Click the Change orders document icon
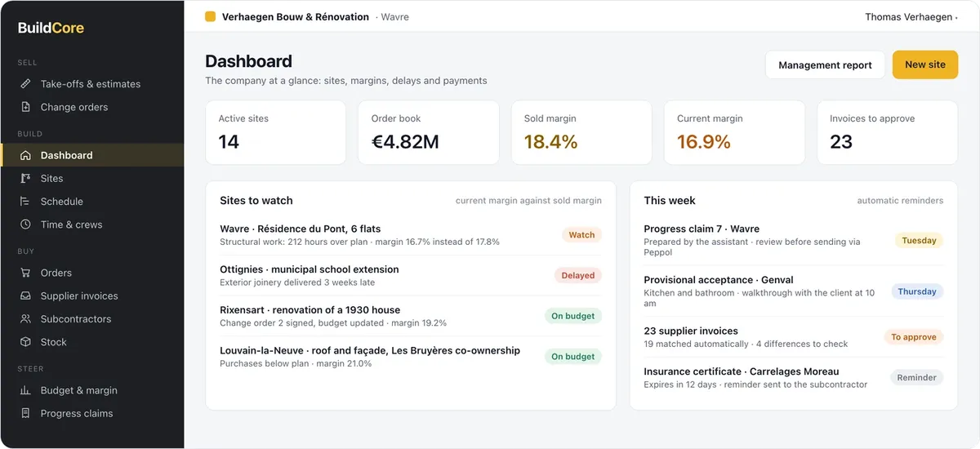This screenshot has height=449, width=980. 25,107
